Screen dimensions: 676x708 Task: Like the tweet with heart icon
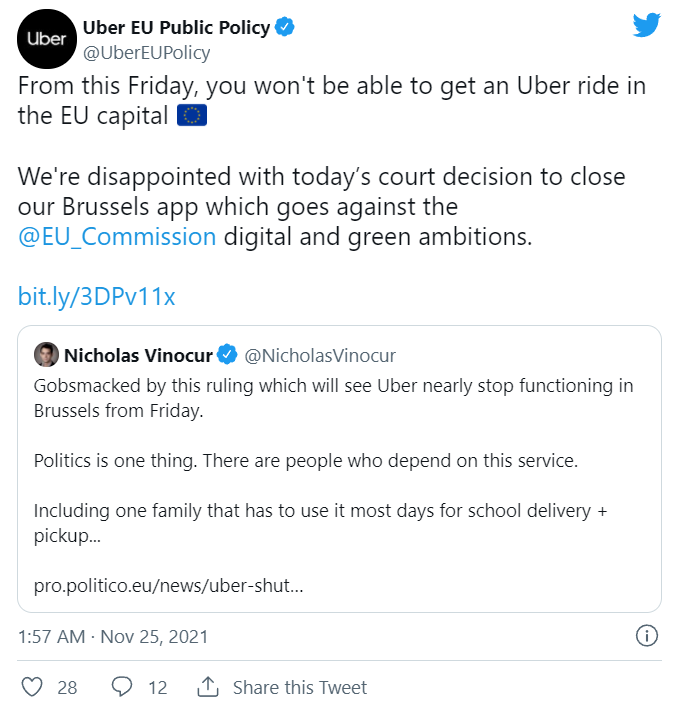pos(33,687)
